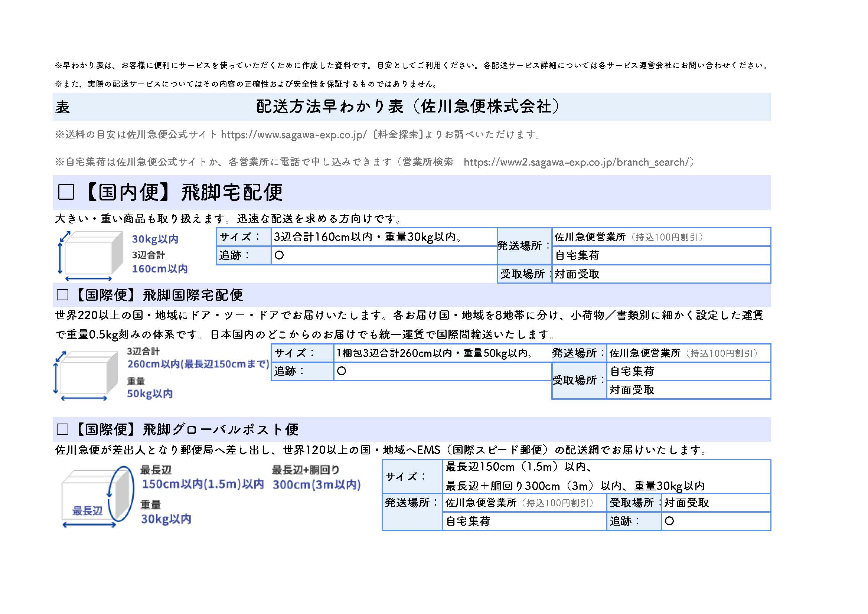Check the 【国内便】飛脚宅配便 checkbox
Viewport: 868px width, 614px height.
tap(66, 192)
